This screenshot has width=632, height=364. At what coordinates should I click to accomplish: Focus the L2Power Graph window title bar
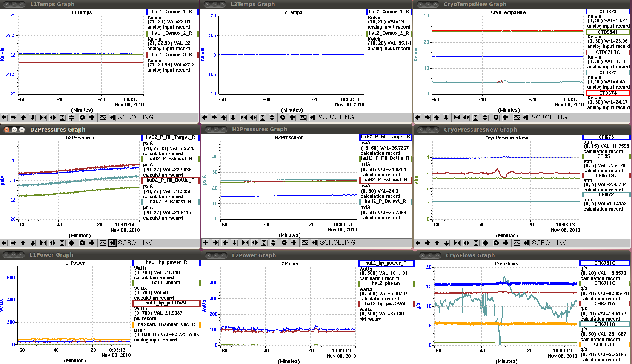(x=308, y=255)
